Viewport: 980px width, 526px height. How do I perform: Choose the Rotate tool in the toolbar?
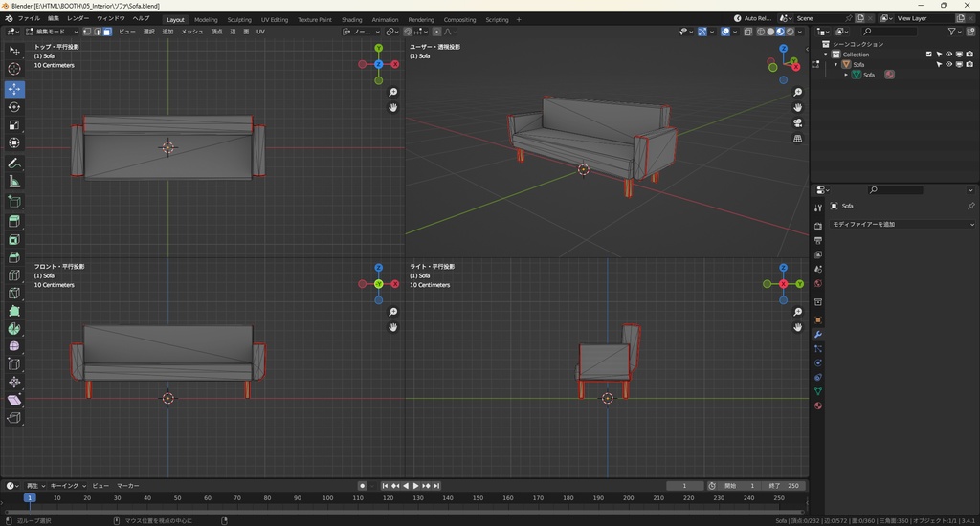14,107
